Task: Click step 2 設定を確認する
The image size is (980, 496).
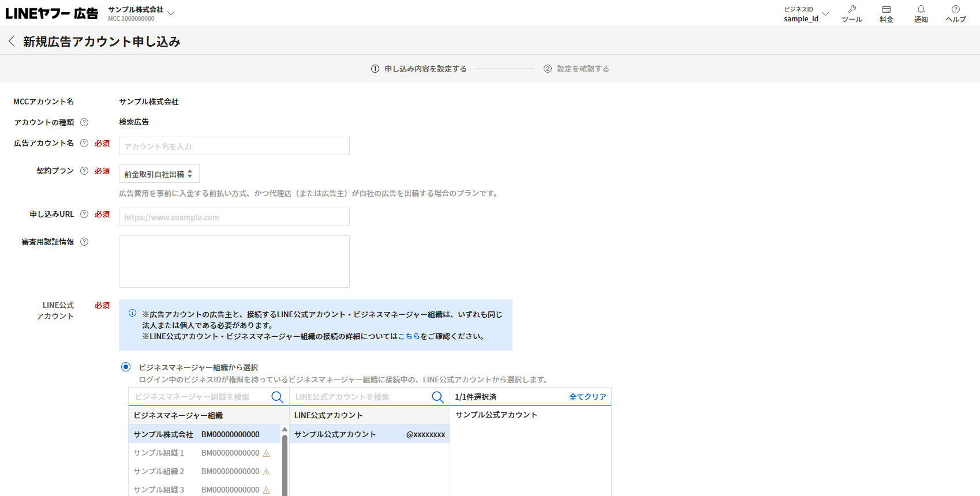Action: click(577, 69)
